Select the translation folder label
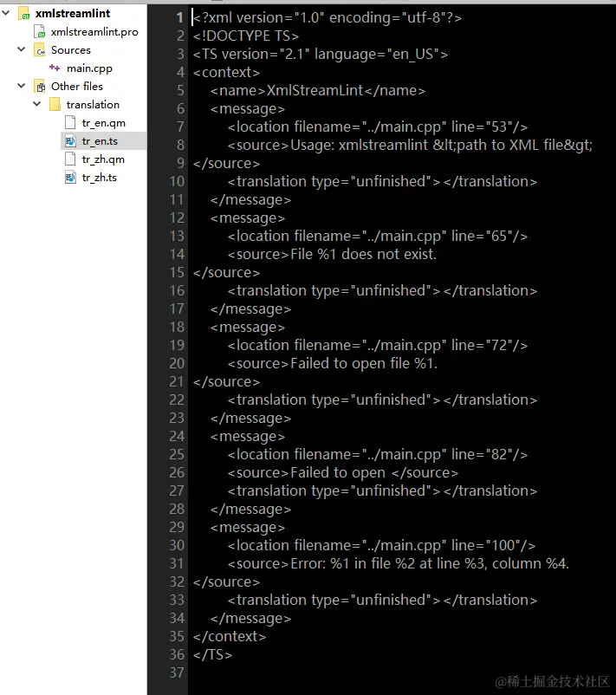This screenshot has width=616, height=695. point(93,105)
